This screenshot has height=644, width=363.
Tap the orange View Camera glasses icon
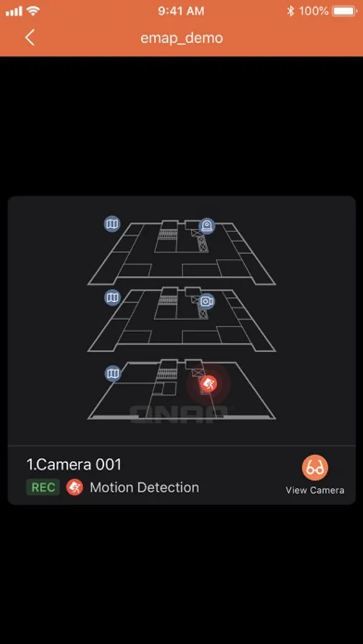point(315,467)
